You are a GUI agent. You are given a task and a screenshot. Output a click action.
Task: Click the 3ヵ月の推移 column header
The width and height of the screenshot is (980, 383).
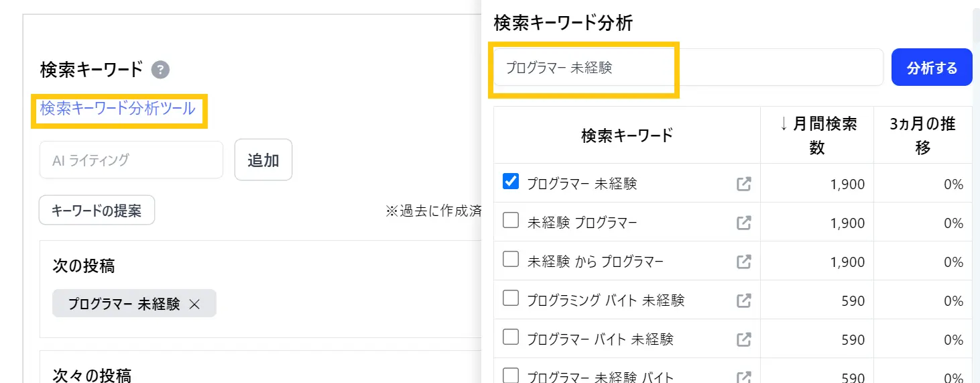(922, 135)
